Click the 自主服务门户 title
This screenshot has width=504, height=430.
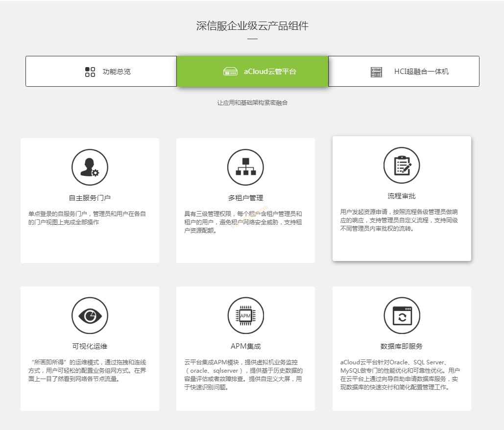pyautogui.click(x=90, y=198)
